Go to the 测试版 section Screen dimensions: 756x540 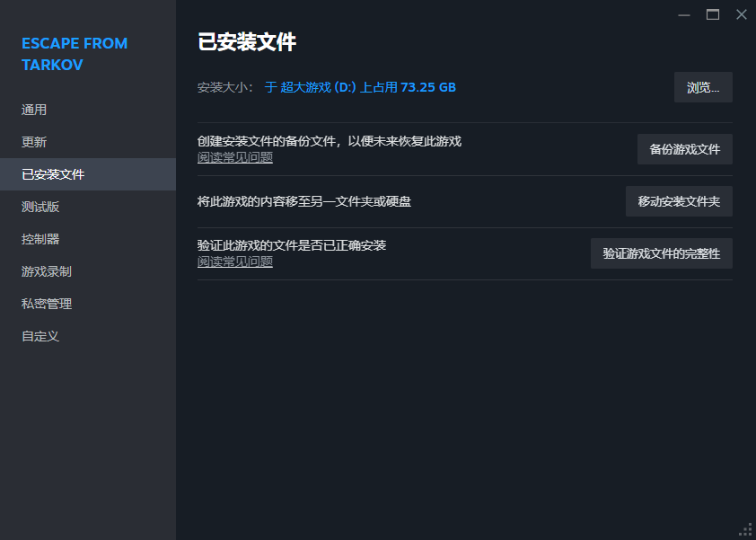40,207
